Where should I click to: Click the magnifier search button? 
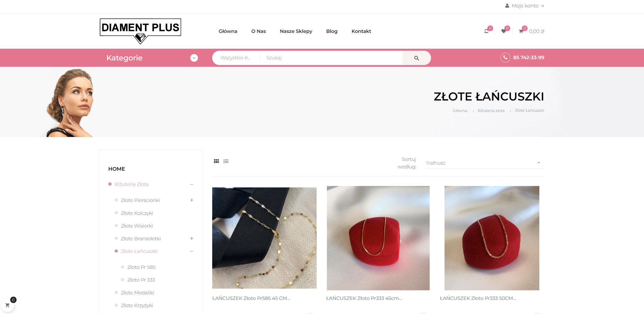pos(417,58)
